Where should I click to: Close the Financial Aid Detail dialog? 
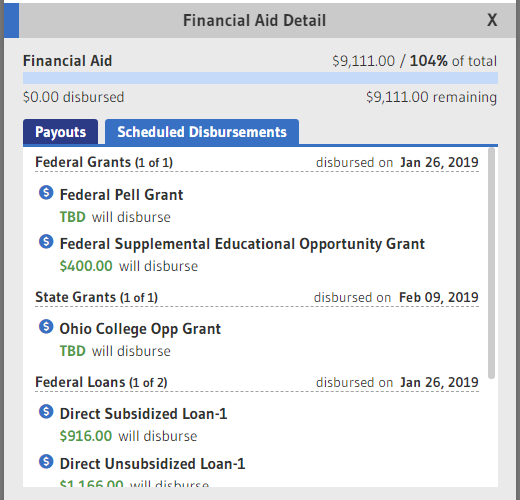click(492, 20)
